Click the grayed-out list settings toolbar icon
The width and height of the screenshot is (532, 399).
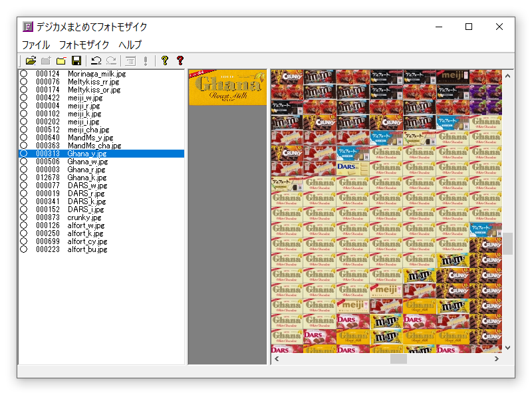tap(130, 61)
